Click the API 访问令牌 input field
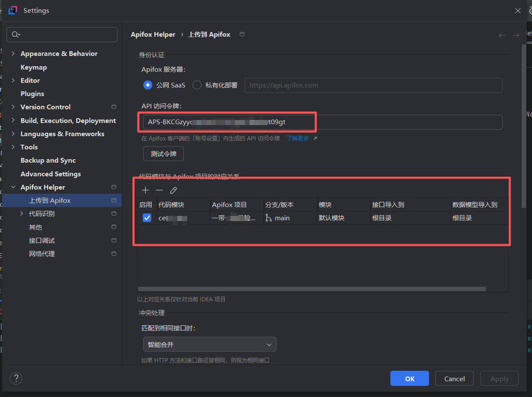The height and width of the screenshot is (397, 532). (x=323, y=122)
